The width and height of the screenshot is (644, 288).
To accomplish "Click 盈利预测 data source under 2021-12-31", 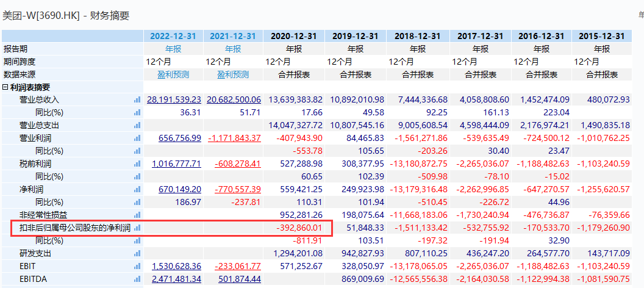I will [233, 75].
